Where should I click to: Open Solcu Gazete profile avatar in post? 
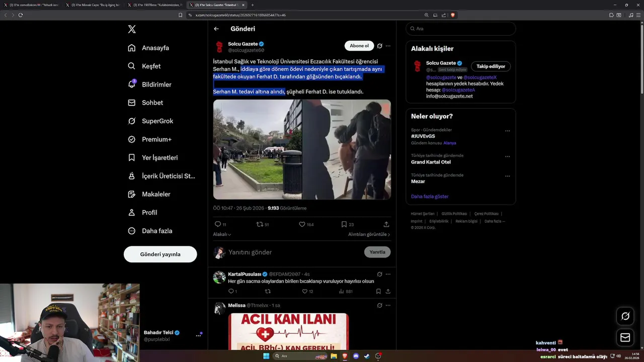219,47
